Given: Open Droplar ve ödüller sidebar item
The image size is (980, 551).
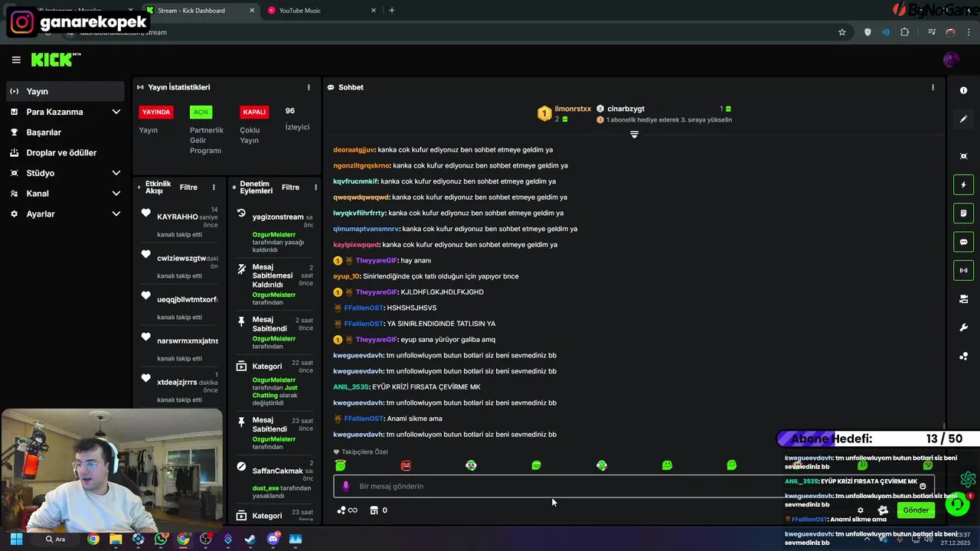Looking at the screenshot, I should pyautogui.click(x=64, y=152).
